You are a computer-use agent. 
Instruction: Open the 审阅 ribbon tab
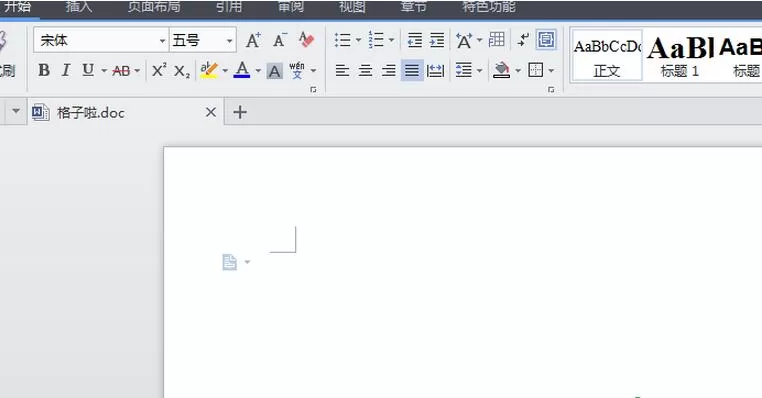pyautogui.click(x=291, y=7)
